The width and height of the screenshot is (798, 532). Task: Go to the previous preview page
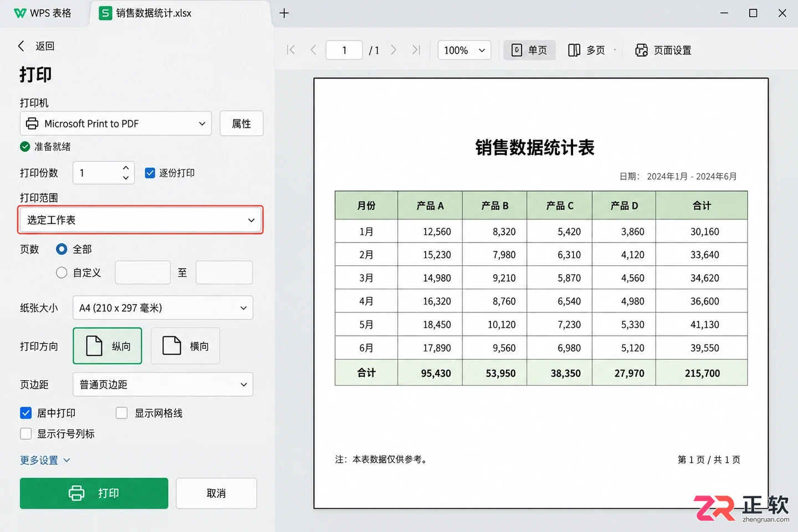pos(314,50)
